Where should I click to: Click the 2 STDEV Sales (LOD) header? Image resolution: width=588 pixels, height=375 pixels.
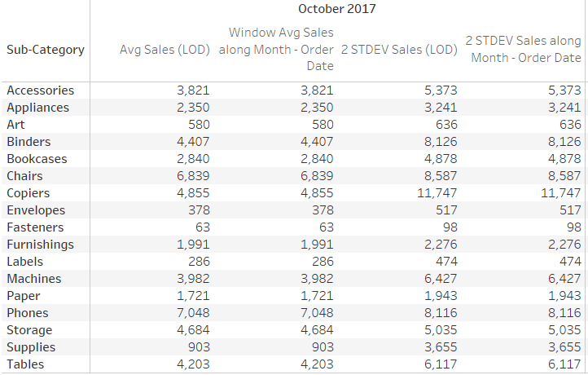pos(399,50)
